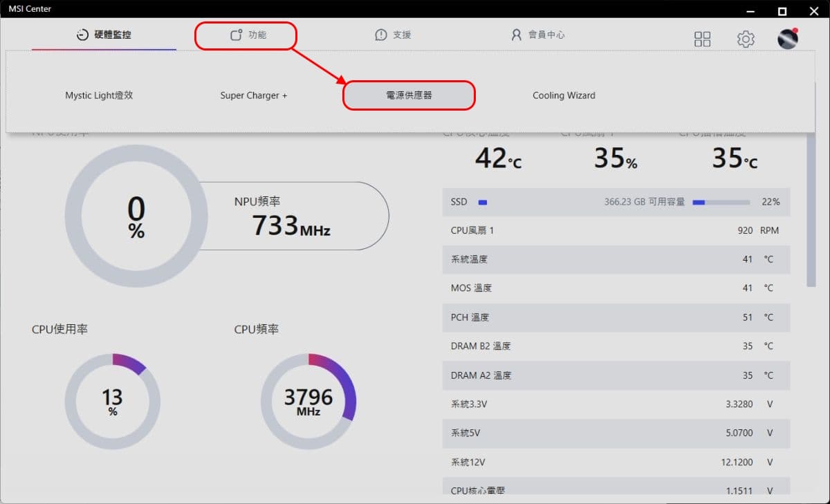Click the user profile avatar

(788, 39)
